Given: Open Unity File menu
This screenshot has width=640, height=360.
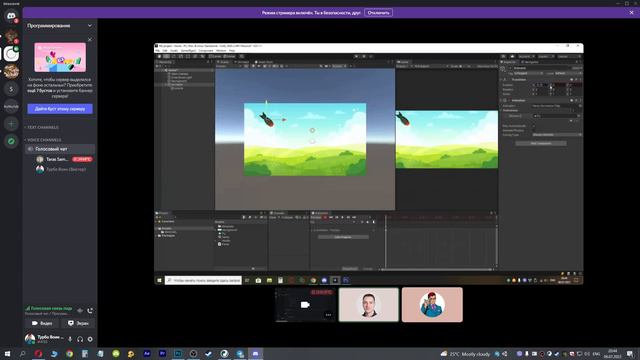Looking at the screenshot, I should [x=158, y=51].
